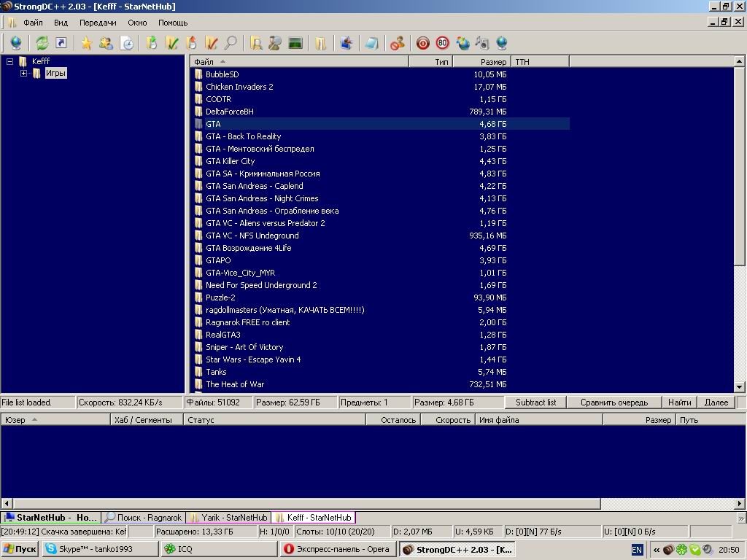
Task: Select GTA San Andreas - Night Crimes folder
Action: [x=262, y=198]
